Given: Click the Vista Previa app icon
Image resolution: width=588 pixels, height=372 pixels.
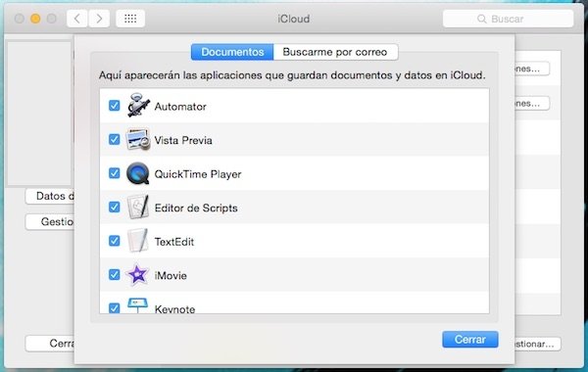Looking at the screenshot, I should (138, 139).
